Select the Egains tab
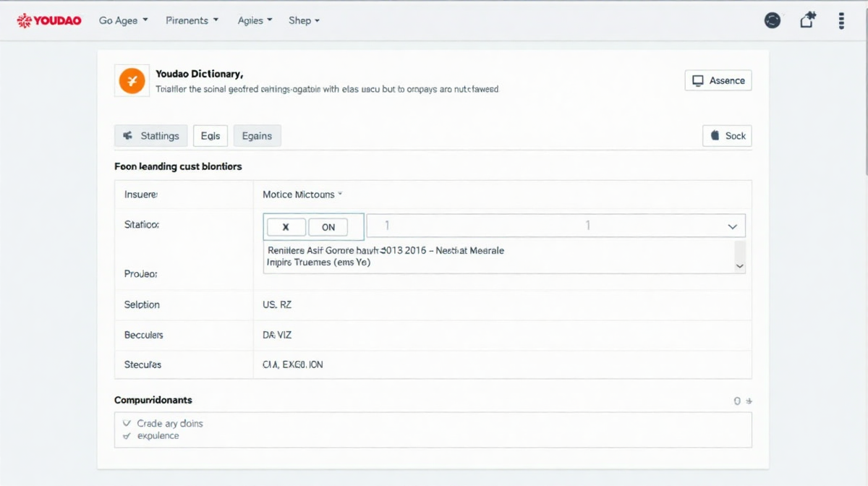The image size is (868, 486). click(257, 136)
